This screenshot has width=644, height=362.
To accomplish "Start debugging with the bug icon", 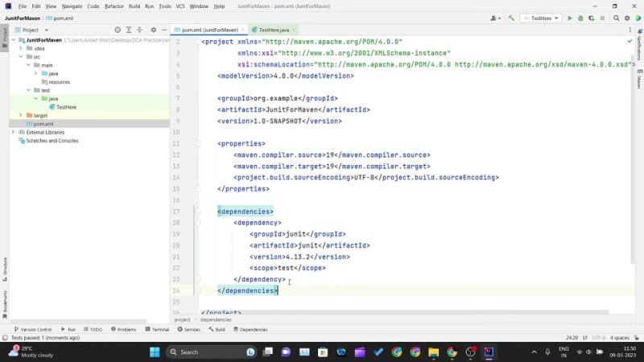I will click(x=580, y=18).
